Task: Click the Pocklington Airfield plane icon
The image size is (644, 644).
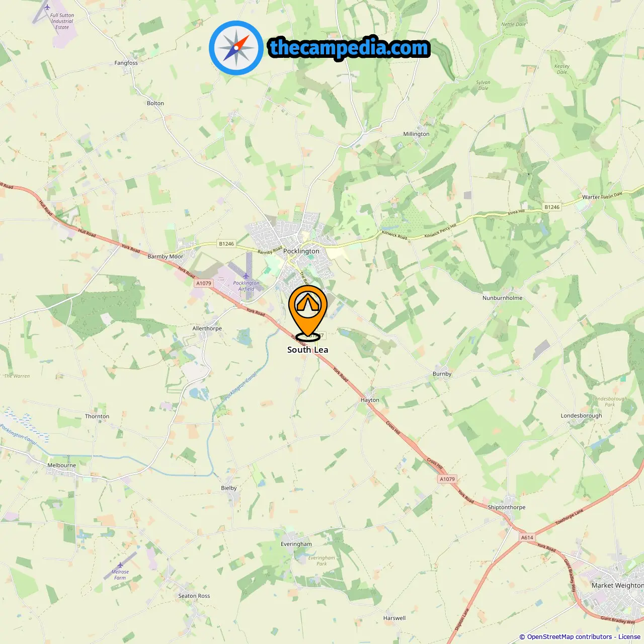Action: 246,276
